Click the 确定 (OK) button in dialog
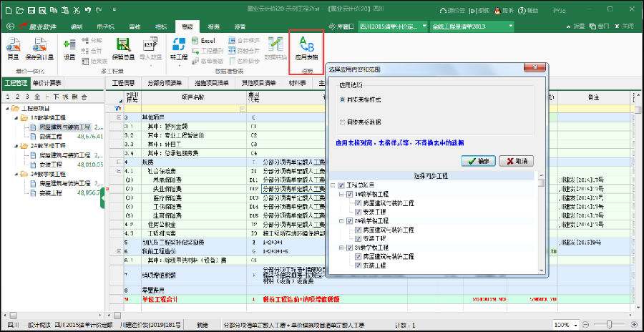Viewport: 644px width, 332px height. [x=479, y=161]
